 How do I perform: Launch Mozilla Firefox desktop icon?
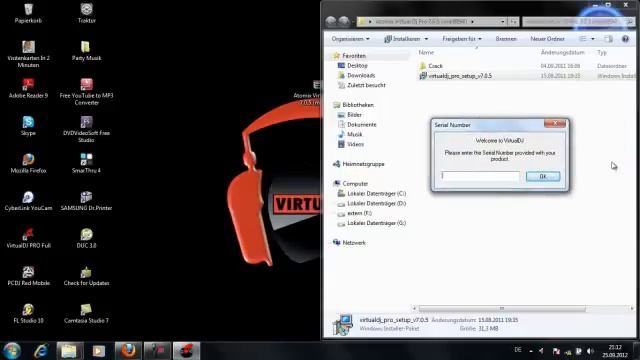pyautogui.click(x=28, y=163)
